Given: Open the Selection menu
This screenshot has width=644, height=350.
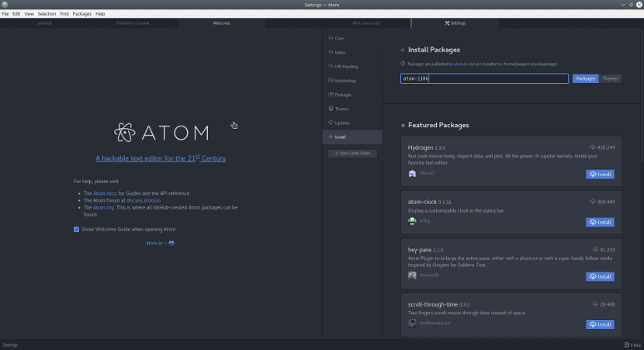Looking at the screenshot, I should (47, 14).
